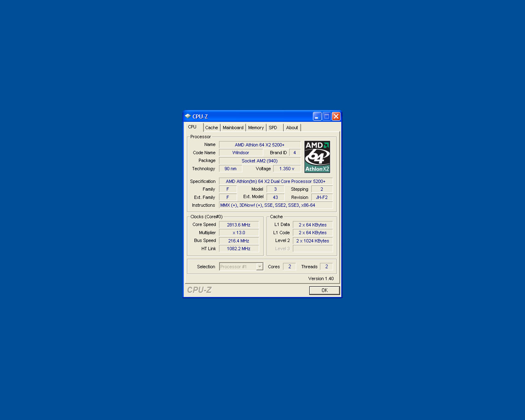525x420 pixels.
Task: Click the HT Link value 1082.2 MHz
Action: coord(239,249)
